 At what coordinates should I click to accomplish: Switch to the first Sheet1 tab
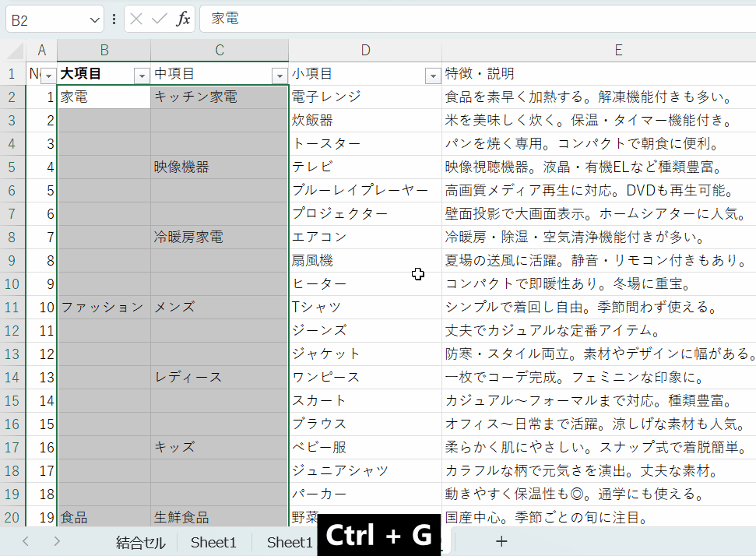[213, 542]
